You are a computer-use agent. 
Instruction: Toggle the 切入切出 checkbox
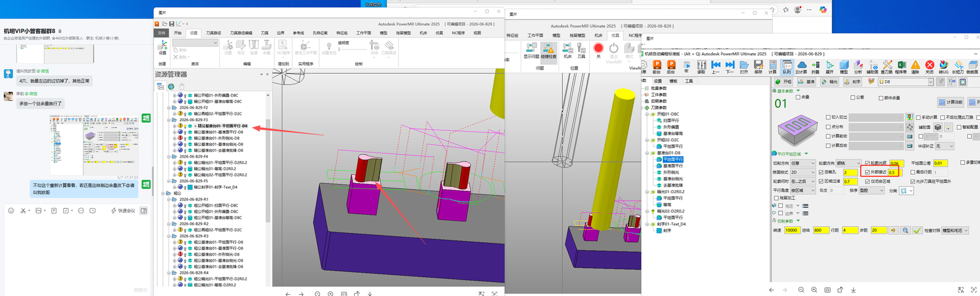pos(828,117)
